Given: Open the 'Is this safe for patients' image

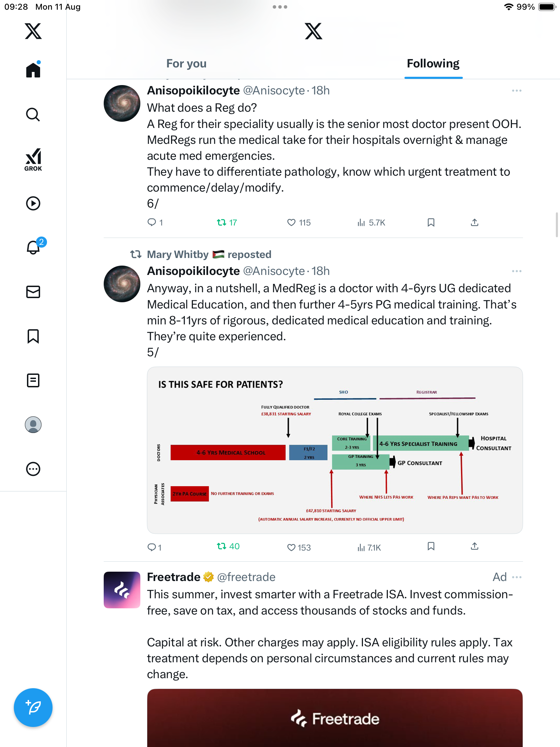Looking at the screenshot, I should pyautogui.click(x=335, y=450).
